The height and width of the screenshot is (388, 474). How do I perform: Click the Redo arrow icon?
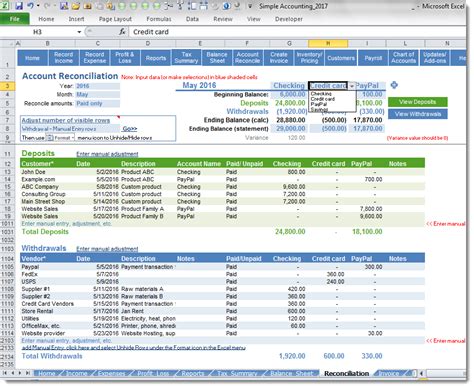pos(47,6)
